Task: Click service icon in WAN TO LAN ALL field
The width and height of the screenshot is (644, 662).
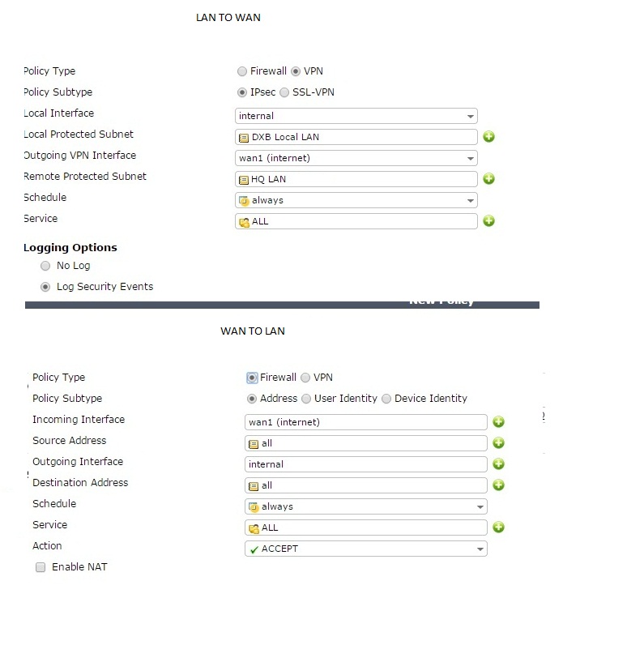Action: [x=254, y=528]
